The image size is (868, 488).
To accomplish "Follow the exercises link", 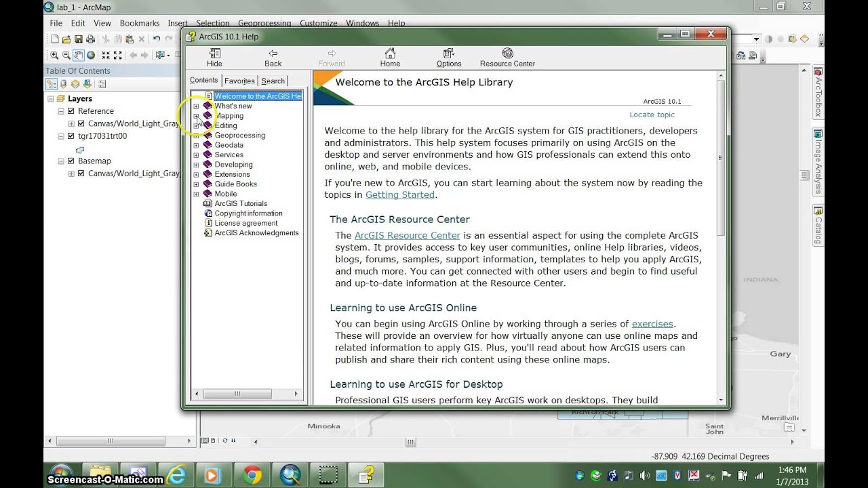I will (x=652, y=323).
